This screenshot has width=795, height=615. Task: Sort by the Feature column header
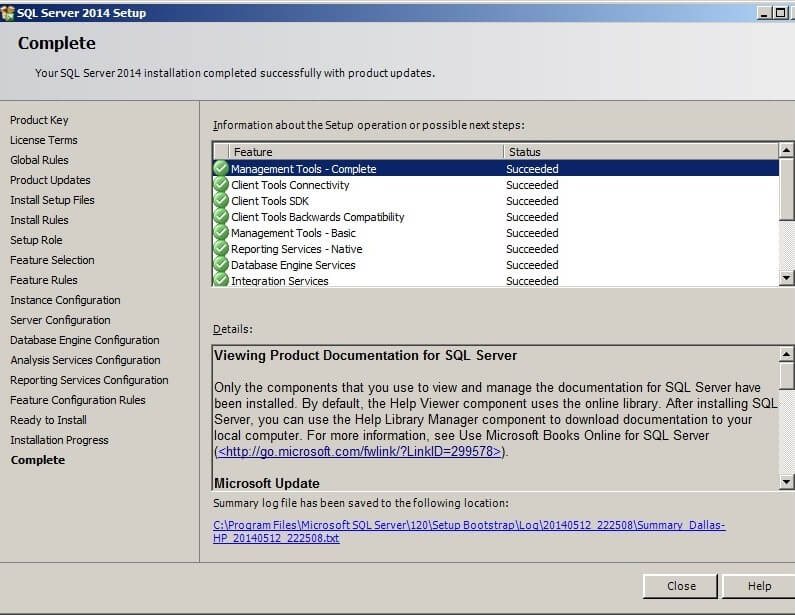[x=365, y=152]
